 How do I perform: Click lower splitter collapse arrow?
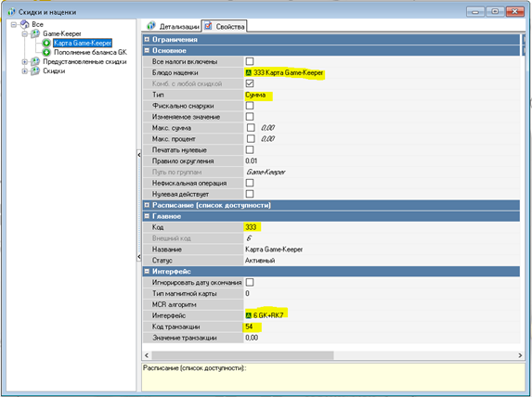138,257
